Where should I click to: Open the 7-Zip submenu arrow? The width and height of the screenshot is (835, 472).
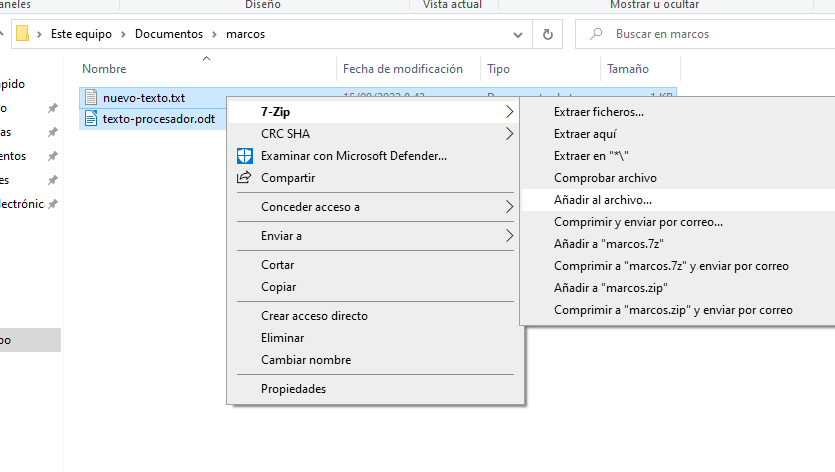point(509,112)
